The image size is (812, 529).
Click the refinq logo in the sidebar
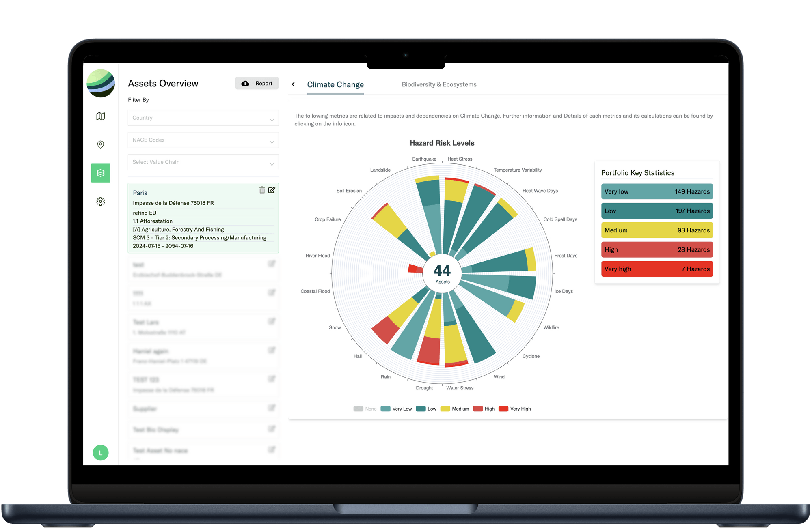pos(101,83)
